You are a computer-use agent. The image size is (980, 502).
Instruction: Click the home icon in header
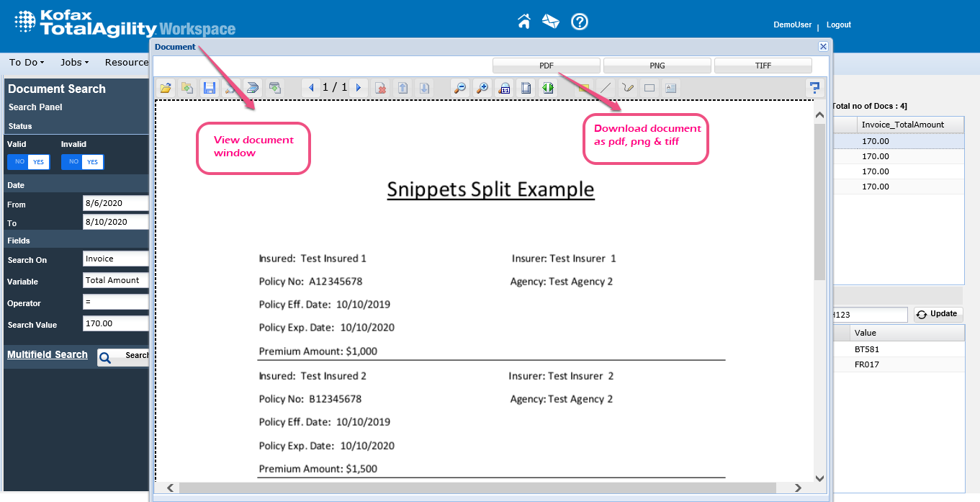(524, 22)
